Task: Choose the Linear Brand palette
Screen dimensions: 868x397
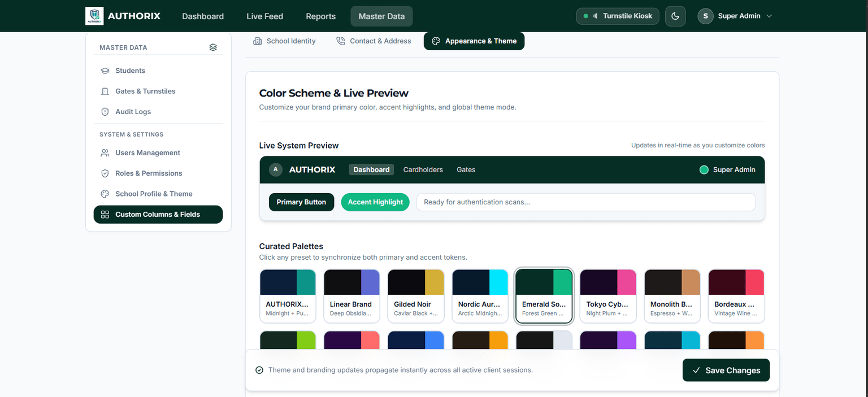Action: coord(352,296)
